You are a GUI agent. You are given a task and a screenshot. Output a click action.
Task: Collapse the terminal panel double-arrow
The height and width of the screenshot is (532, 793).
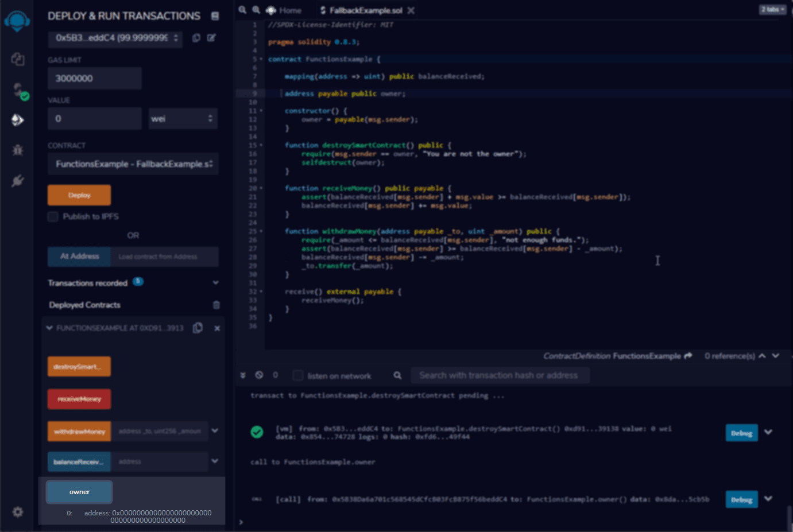pos(243,375)
